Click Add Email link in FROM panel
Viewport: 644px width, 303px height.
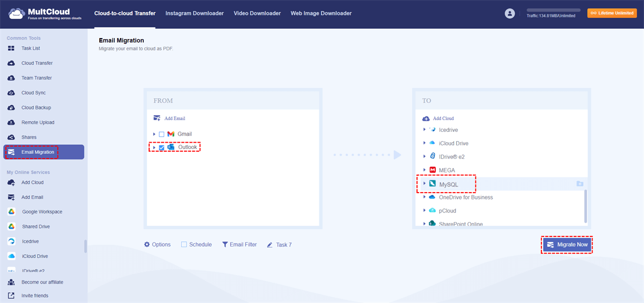(169, 118)
